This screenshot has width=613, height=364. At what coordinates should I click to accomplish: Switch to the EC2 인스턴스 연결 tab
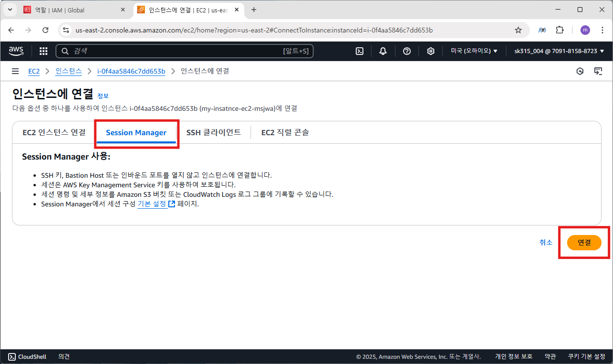54,132
